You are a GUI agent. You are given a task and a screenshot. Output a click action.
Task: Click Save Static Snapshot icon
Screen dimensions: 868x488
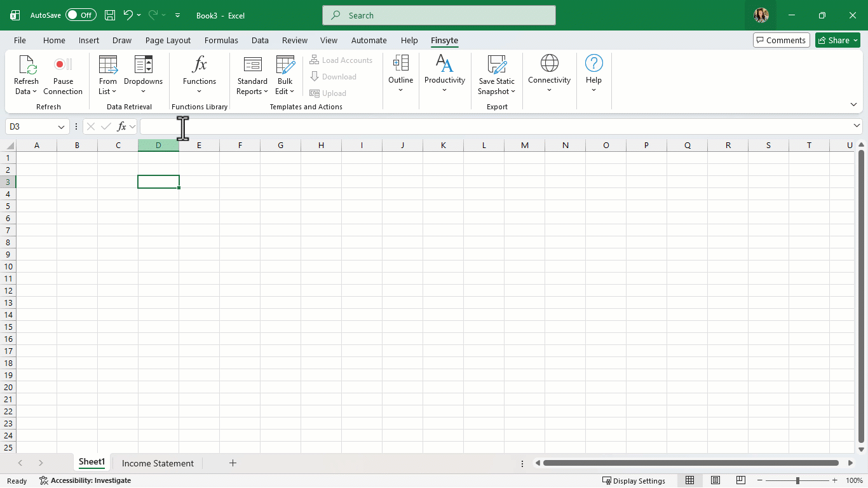(x=496, y=65)
